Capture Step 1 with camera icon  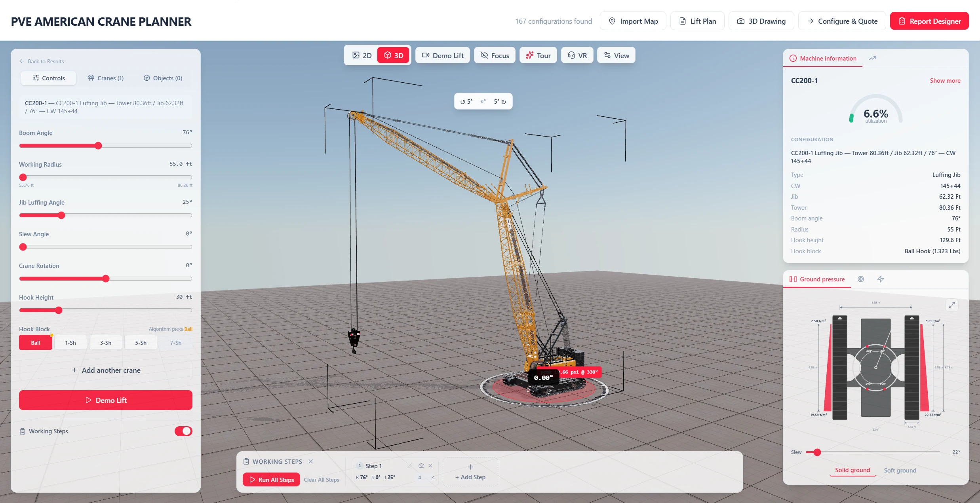pos(421,466)
